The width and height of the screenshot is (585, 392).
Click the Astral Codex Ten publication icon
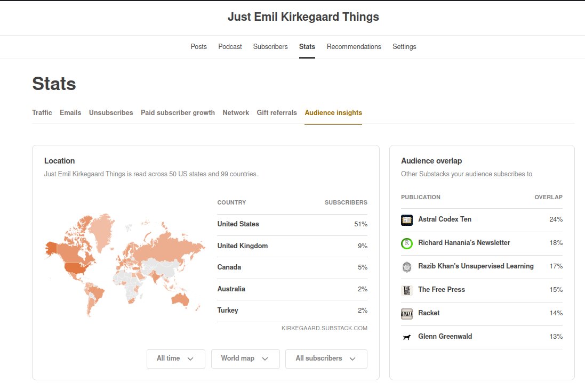click(x=406, y=219)
